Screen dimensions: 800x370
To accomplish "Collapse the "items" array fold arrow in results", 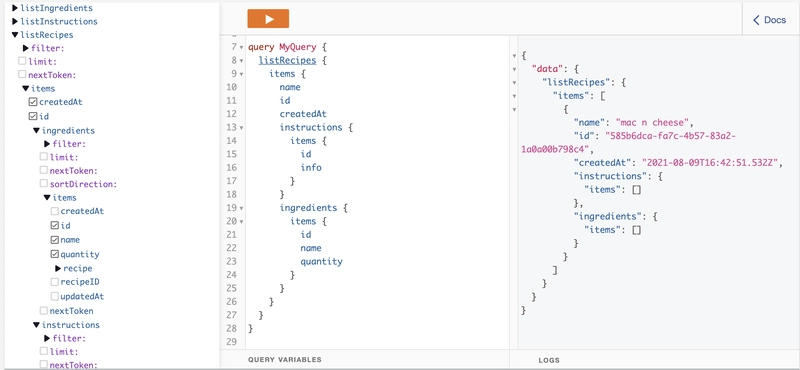I will click(514, 95).
